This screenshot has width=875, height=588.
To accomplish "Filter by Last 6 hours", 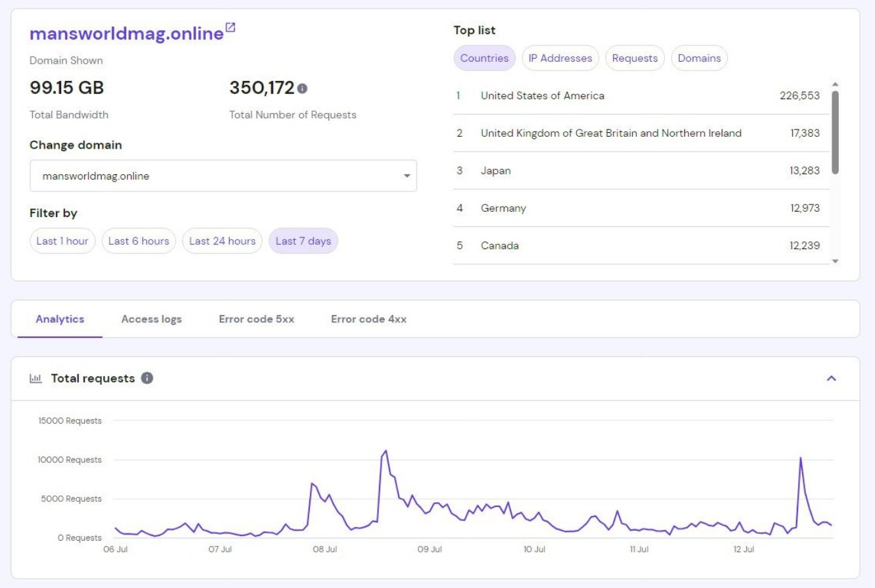I will coord(139,241).
